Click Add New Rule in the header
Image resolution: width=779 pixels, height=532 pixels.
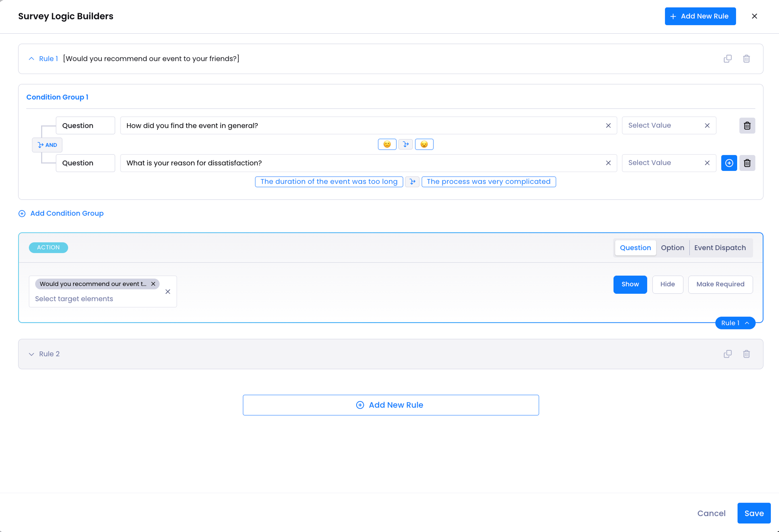tap(700, 16)
